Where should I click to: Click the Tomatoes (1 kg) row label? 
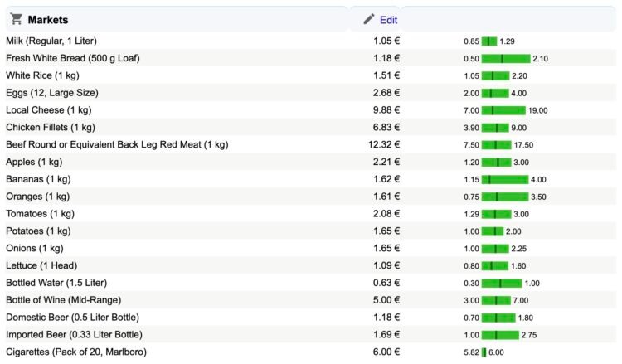click(x=41, y=214)
